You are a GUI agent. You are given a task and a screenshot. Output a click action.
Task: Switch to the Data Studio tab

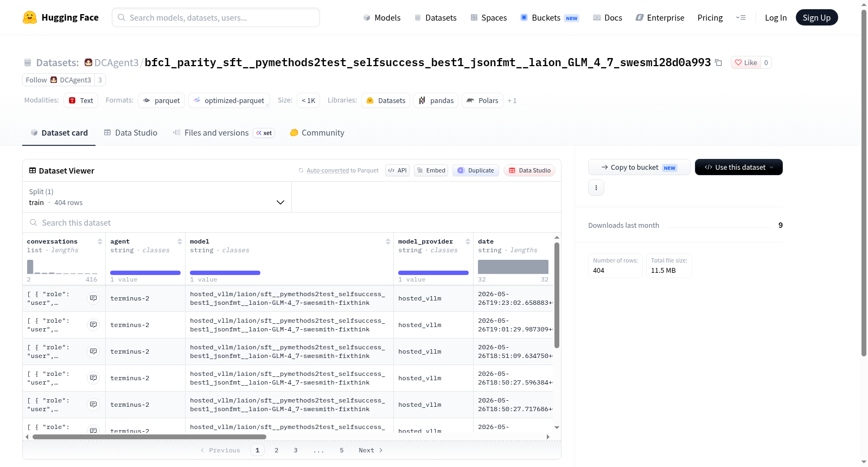click(131, 133)
